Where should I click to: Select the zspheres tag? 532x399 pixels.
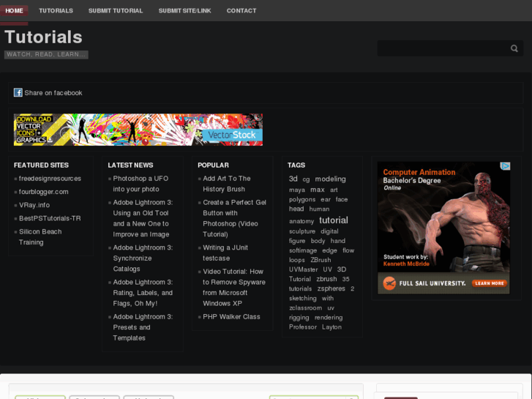[x=331, y=288]
